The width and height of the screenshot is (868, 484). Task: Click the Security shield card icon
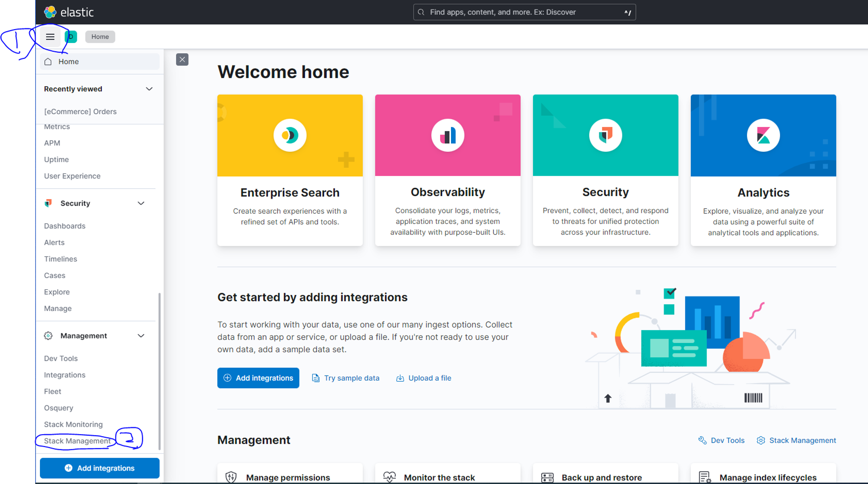pyautogui.click(x=605, y=135)
